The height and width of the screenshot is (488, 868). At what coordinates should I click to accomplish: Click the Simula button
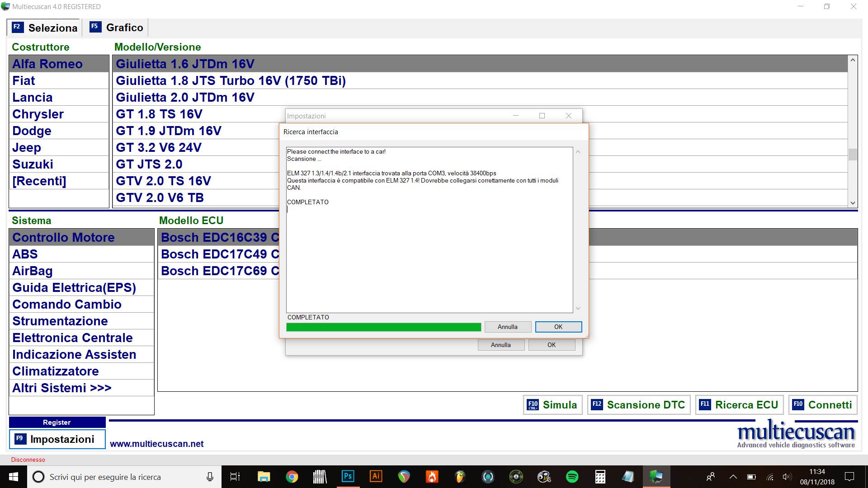click(x=552, y=405)
